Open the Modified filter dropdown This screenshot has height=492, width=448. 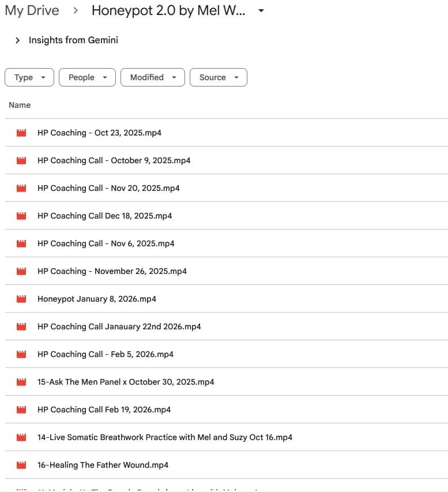pyautogui.click(x=152, y=77)
